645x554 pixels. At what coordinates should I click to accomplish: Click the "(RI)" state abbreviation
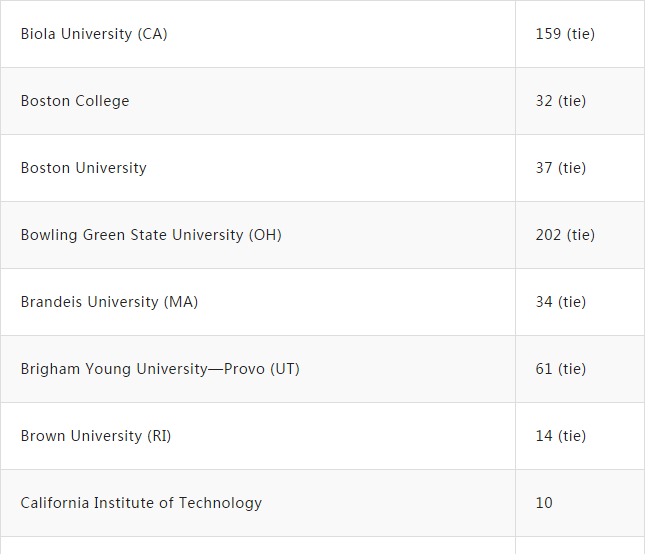click(159, 436)
